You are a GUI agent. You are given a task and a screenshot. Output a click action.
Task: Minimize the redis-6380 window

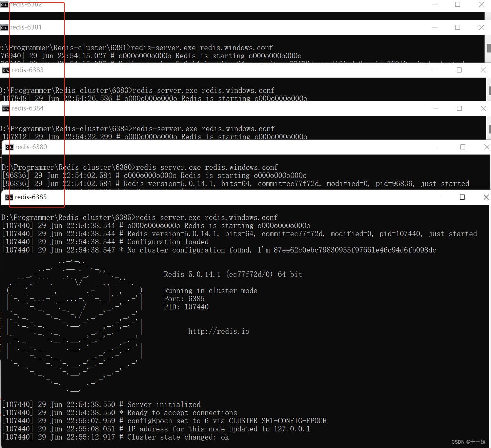coord(439,147)
